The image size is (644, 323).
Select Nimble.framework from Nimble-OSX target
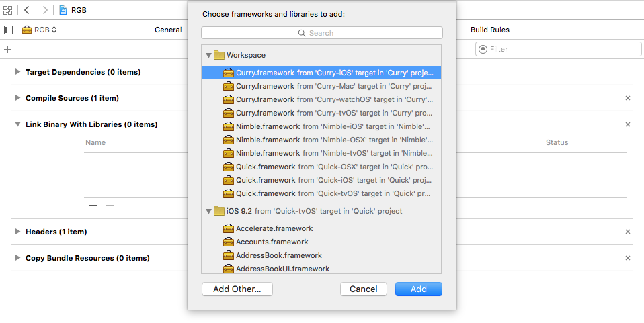point(321,140)
